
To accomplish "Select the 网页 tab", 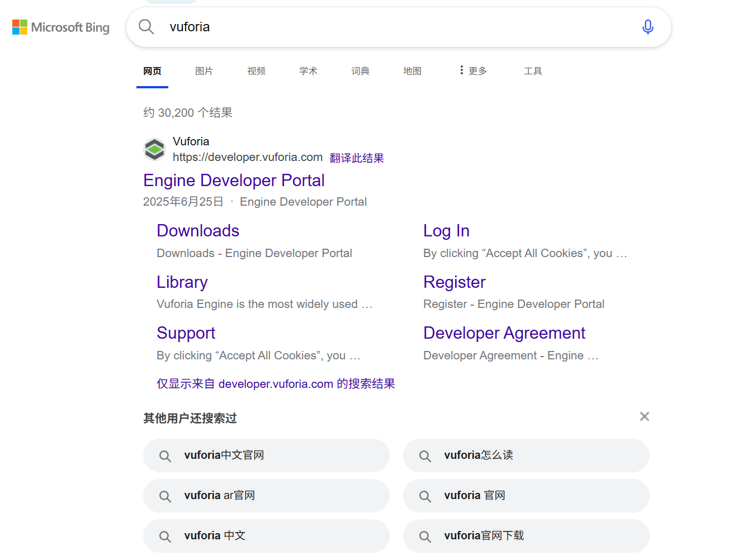I will pyautogui.click(x=152, y=71).
